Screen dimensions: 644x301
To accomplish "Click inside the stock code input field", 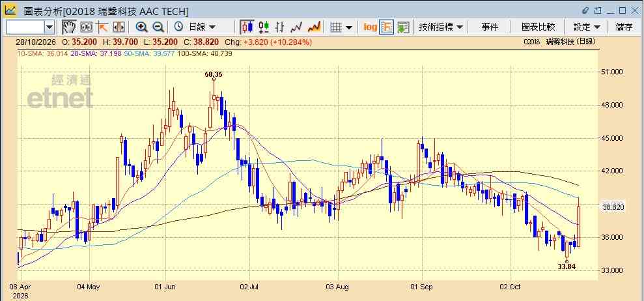I will 25,27.
